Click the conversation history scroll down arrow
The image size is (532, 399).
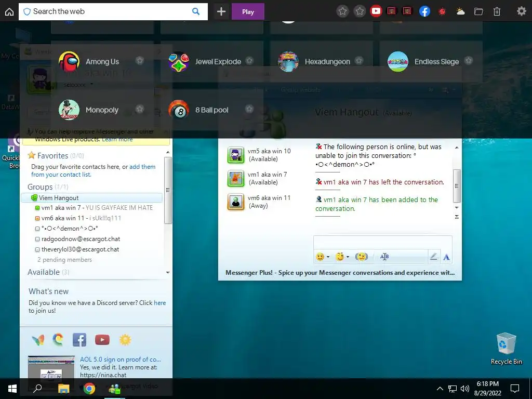tap(457, 207)
